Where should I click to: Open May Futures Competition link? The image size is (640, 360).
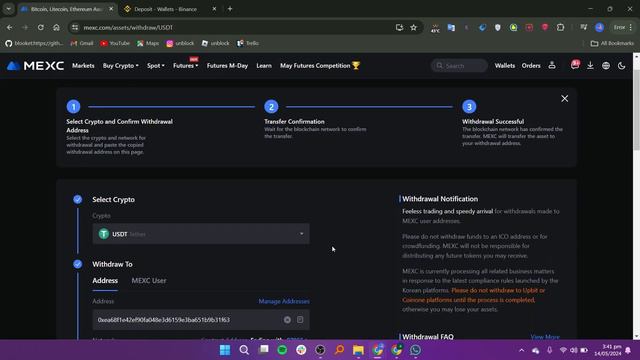(320, 65)
